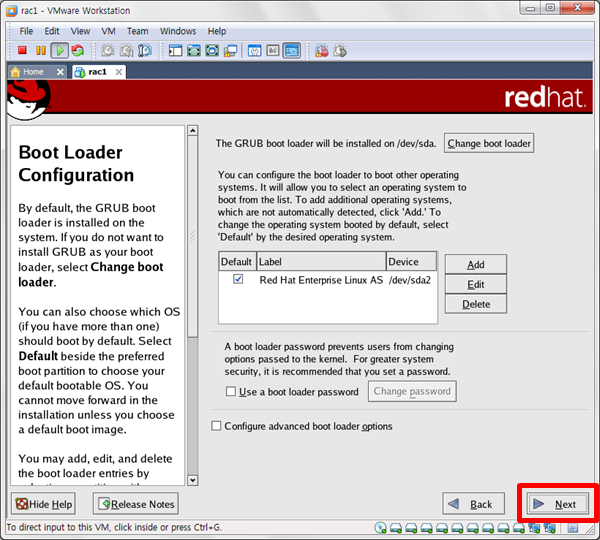Select the rac1 tab
The height and width of the screenshot is (540, 600).
tap(99, 72)
